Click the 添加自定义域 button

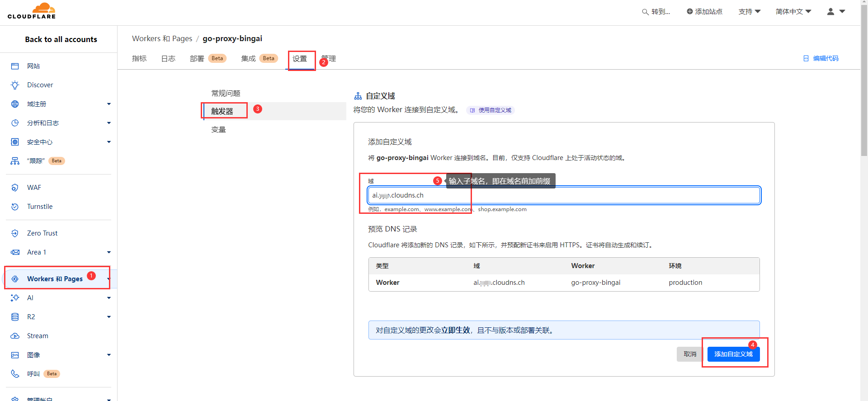click(x=733, y=354)
